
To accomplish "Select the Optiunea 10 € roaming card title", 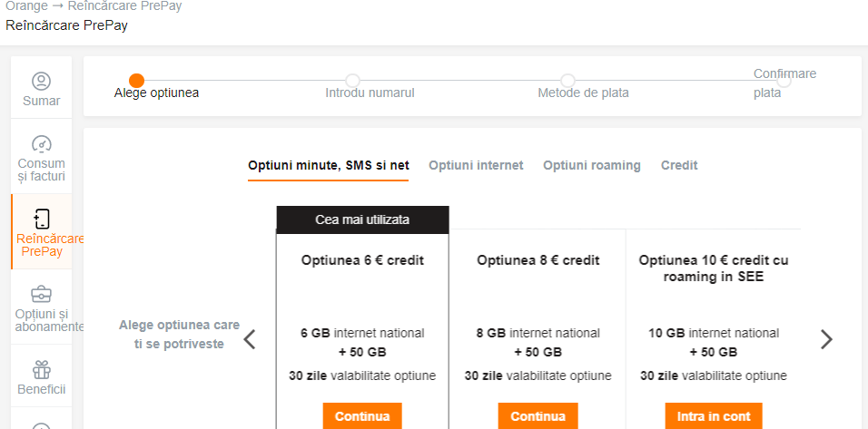I will (x=714, y=268).
